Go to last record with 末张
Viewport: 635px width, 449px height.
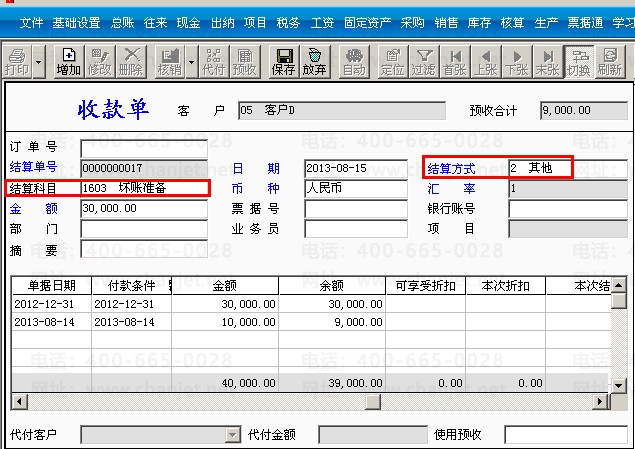point(548,62)
